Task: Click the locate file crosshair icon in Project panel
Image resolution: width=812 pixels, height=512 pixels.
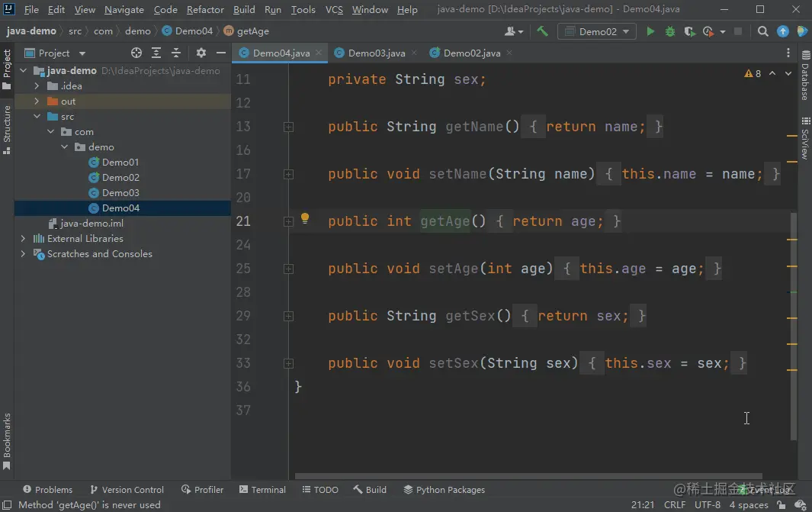Action: pos(136,53)
